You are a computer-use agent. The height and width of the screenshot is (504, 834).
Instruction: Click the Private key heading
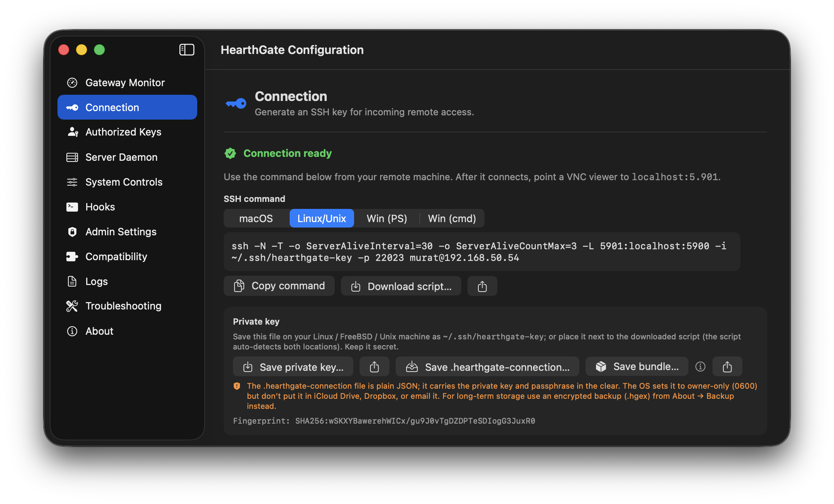(256, 322)
